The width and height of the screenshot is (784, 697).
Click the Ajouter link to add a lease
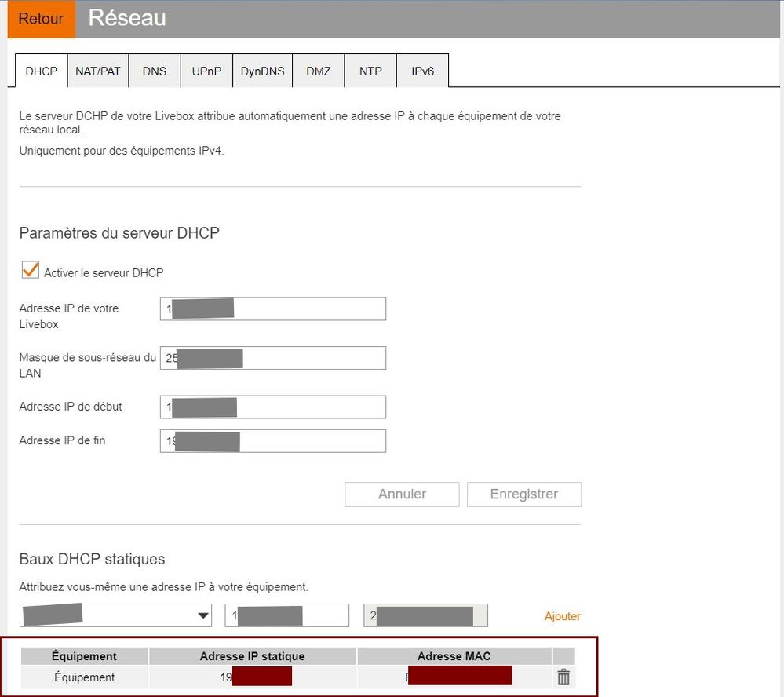click(562, 617)
